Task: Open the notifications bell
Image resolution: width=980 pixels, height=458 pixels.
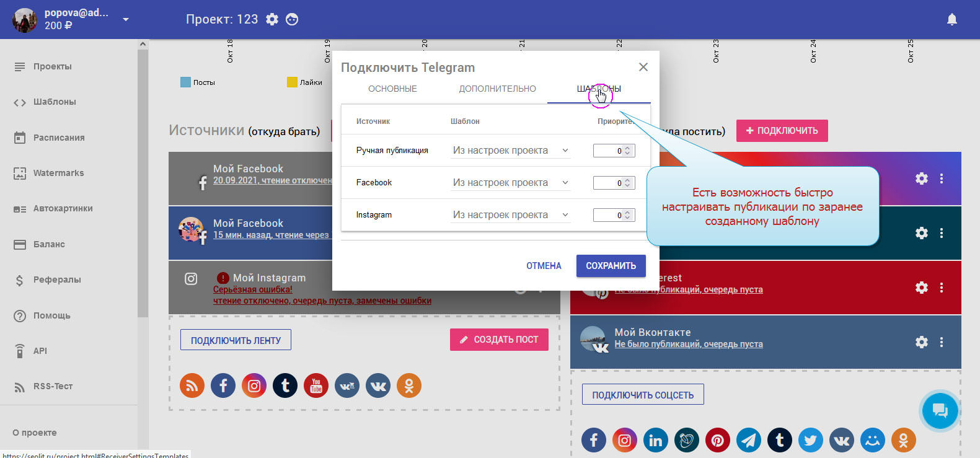Action: click(952, 20)
